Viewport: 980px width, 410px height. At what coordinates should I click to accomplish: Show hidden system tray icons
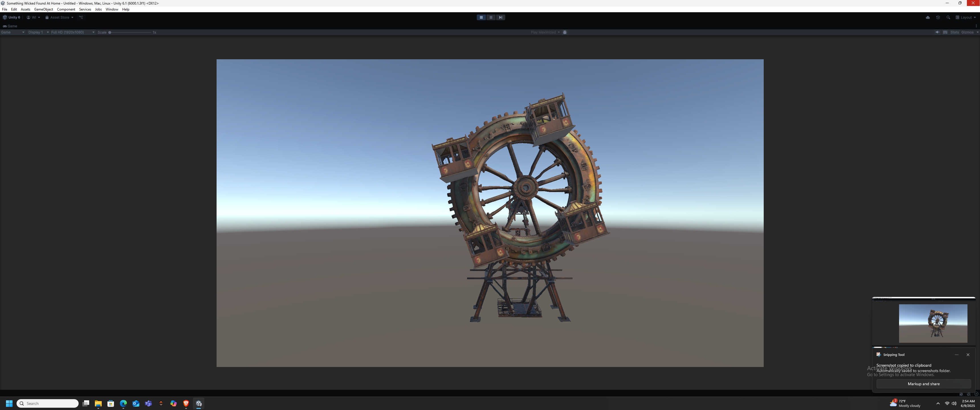[938, 403]
